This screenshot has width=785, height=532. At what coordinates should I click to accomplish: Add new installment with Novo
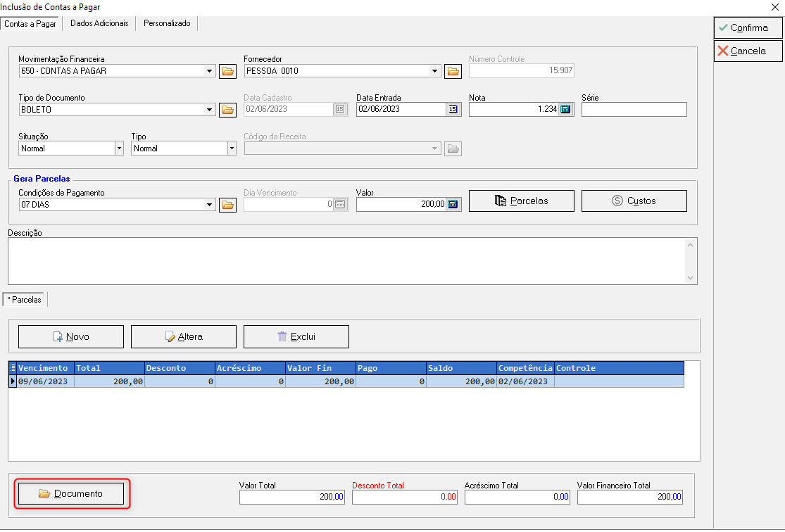pyautogui.click(x=71, y=337)
